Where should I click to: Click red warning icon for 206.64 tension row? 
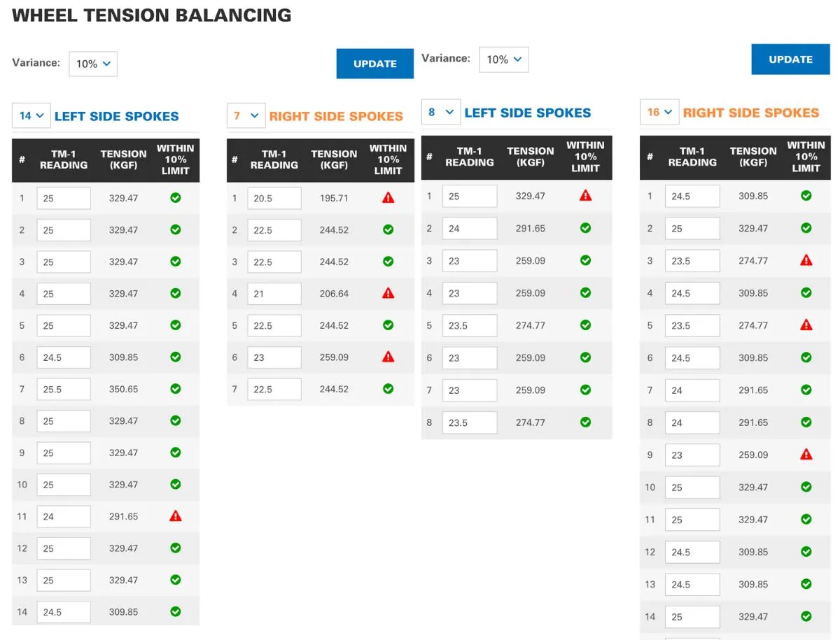pyautogui.click(x=388, y=293)
